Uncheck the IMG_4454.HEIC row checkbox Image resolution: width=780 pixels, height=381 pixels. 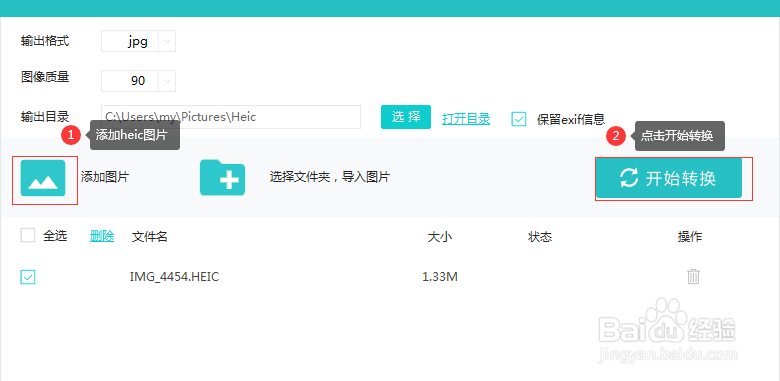click(28, 277)
